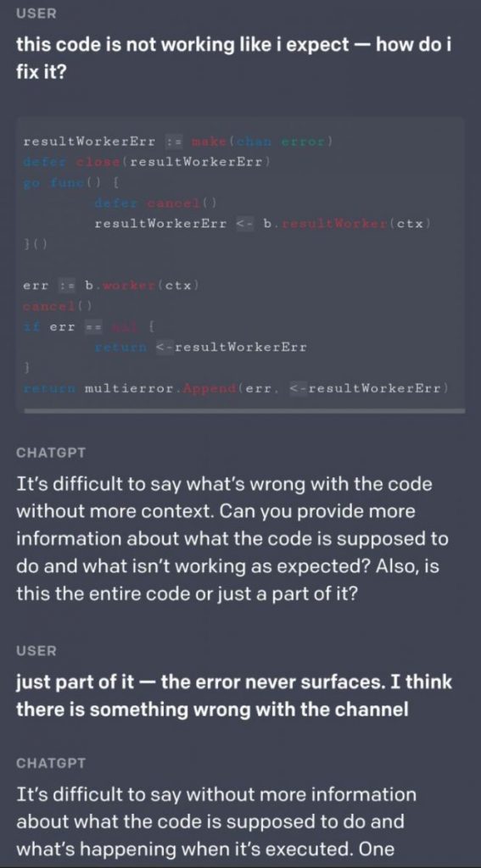This screenshot has height=868, width=481.
Task: Click the first CHATGPT label
Action: (x=51, y=453)
